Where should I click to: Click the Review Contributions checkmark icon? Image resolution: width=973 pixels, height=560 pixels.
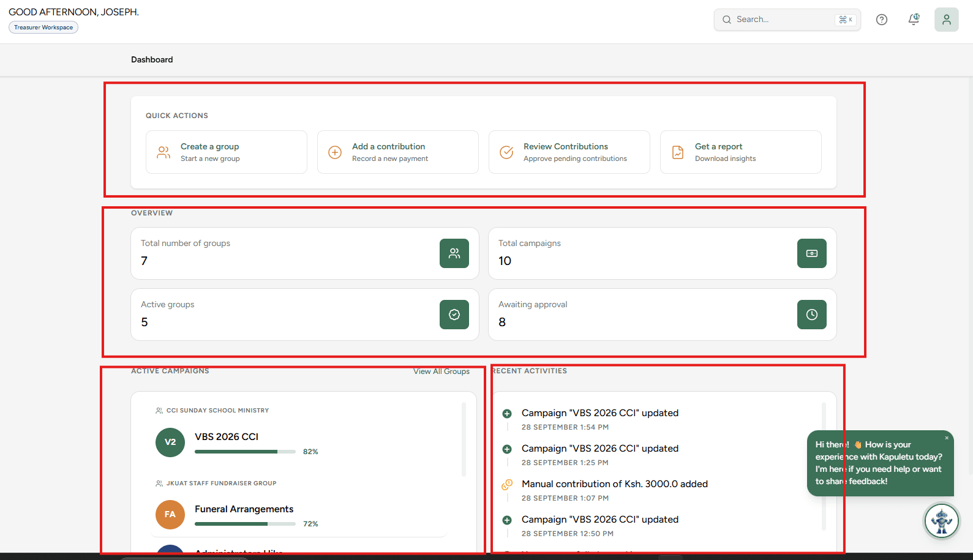506,152
